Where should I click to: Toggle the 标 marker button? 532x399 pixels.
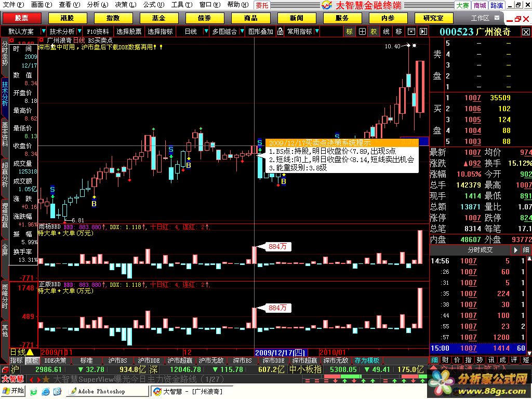(350, 32)
